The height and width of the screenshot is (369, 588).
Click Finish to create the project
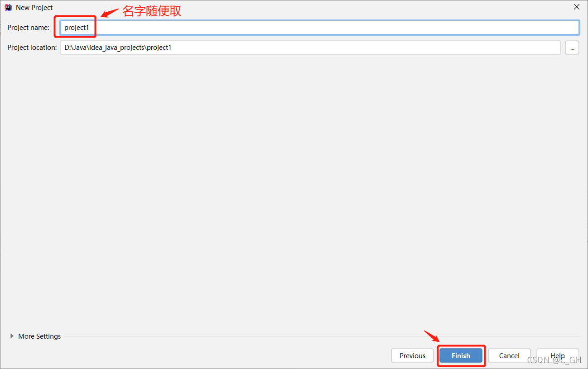click(461, 356)
